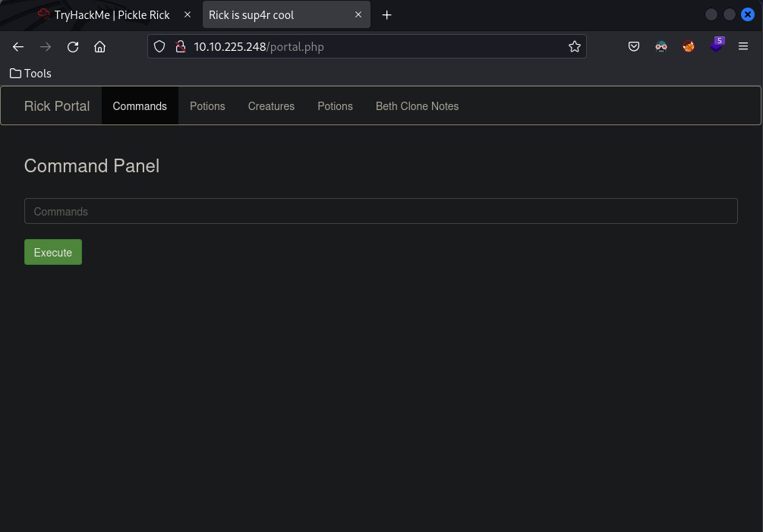This screenshot has width=763, height=532.
Task: Save the page to Pocket
Action: 634,47
